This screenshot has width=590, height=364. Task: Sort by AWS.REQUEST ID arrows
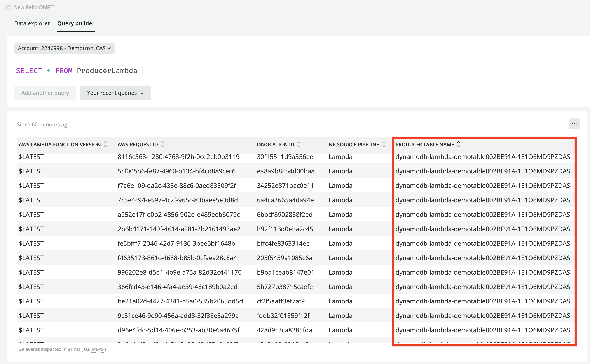coord(163,145)
